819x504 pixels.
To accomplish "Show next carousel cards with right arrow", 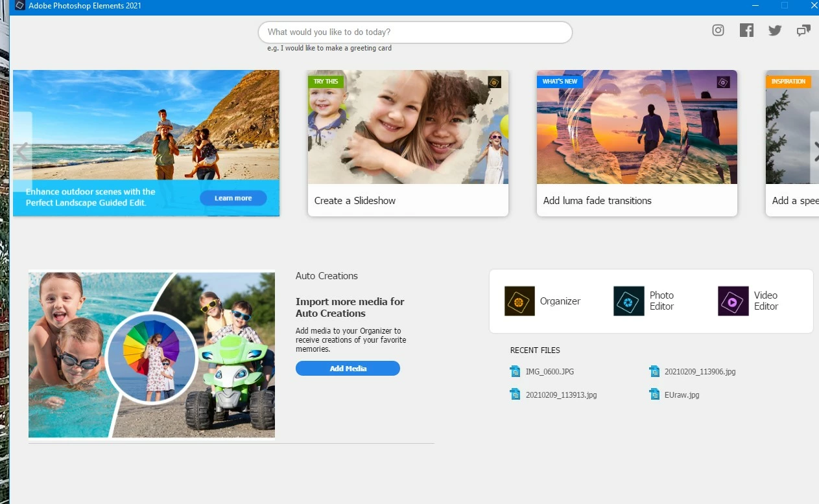I will click(815, 152).
